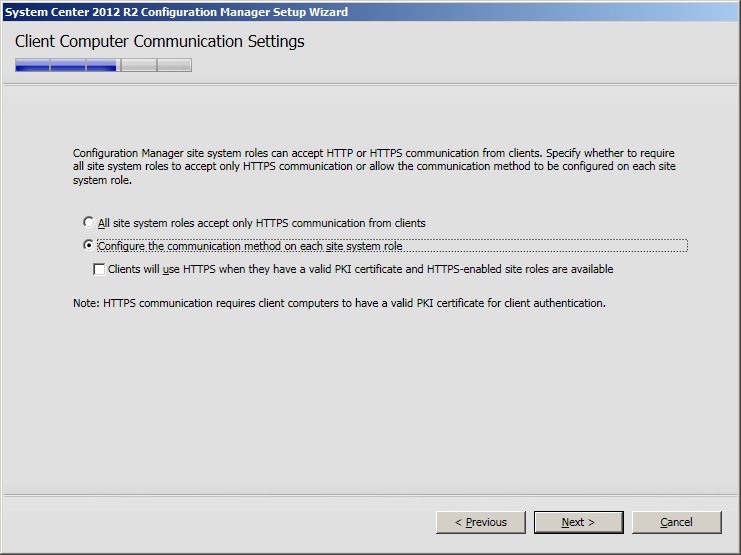Click the description paragraph about HTTP or HTTPS
This screenshot has width=741, height=555.
coord(380,167)
